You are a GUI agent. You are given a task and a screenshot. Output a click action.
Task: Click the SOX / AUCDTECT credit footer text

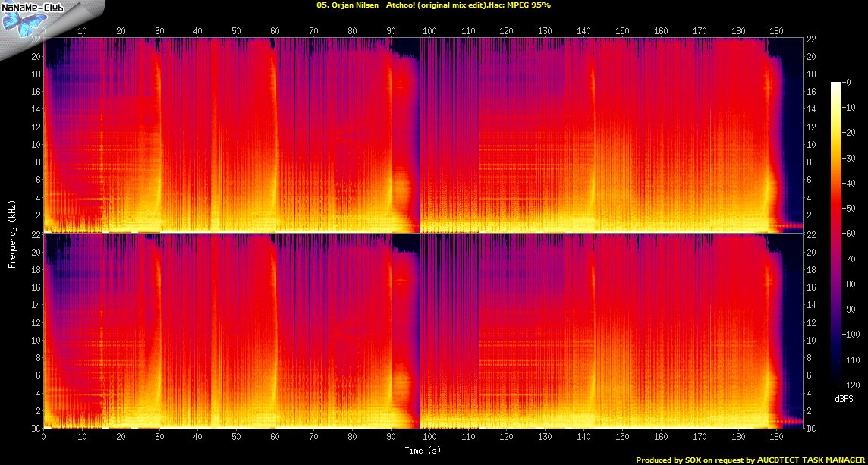pos(751,460)
